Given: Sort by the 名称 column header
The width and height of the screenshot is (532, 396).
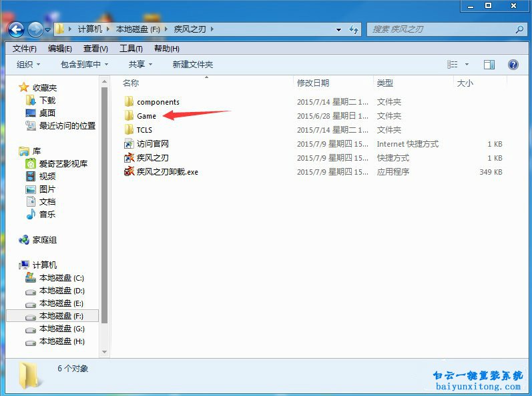Looking at the screenshot, I should coord(131,83).
